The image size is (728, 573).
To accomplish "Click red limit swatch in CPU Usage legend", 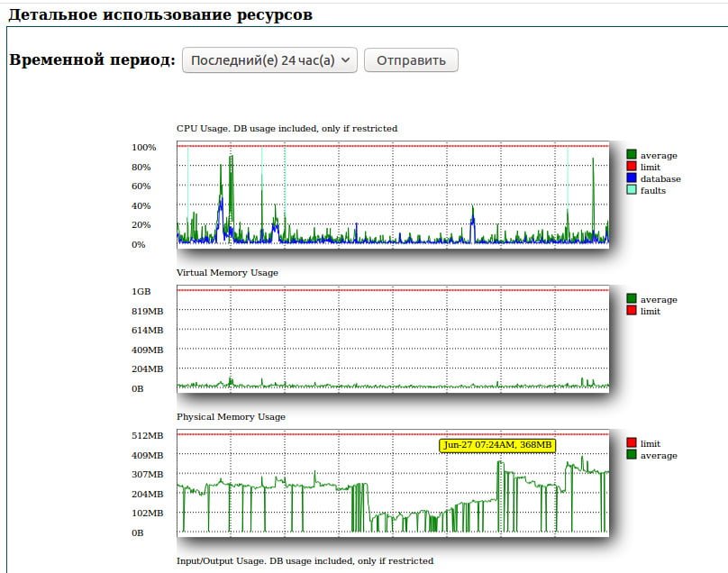I will pyautogui.click(x=632, y=166).
